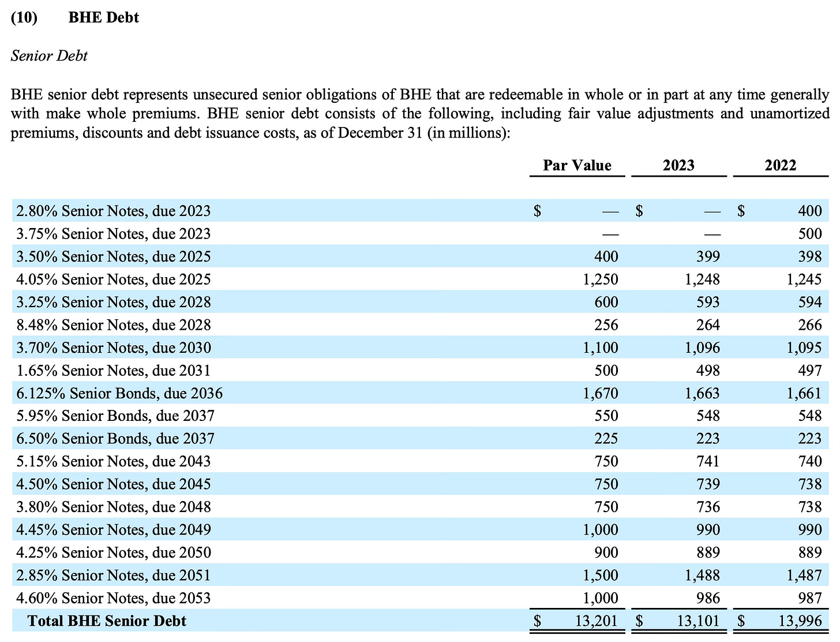Select row label '3.80% Senior Notes, due 2048'
Image resolution: width=840 pixels, height=642 pixels.
point(114,507)
